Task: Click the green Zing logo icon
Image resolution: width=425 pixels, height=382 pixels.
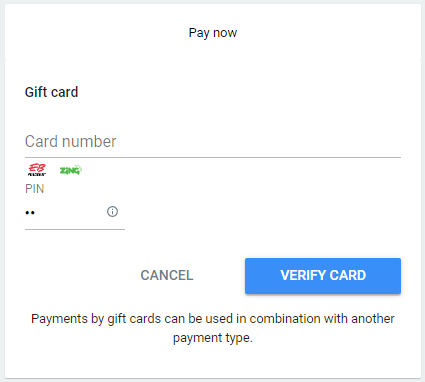Action: click(71, 170)
